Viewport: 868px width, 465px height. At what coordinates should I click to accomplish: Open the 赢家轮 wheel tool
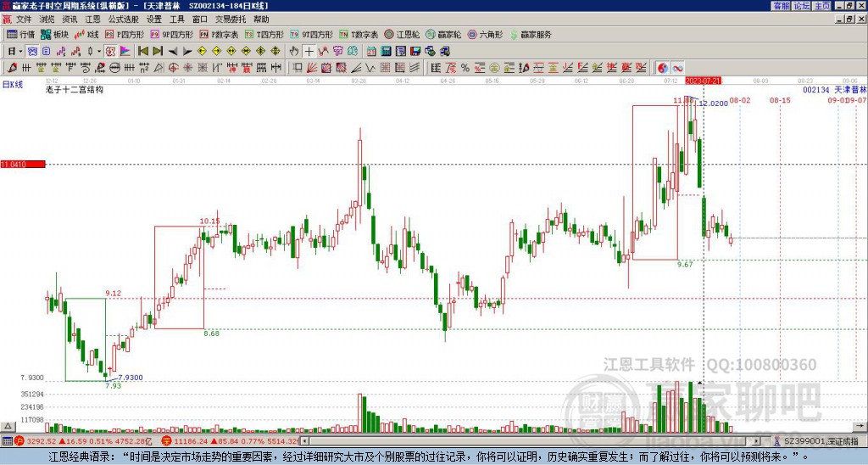click(442, 34)
